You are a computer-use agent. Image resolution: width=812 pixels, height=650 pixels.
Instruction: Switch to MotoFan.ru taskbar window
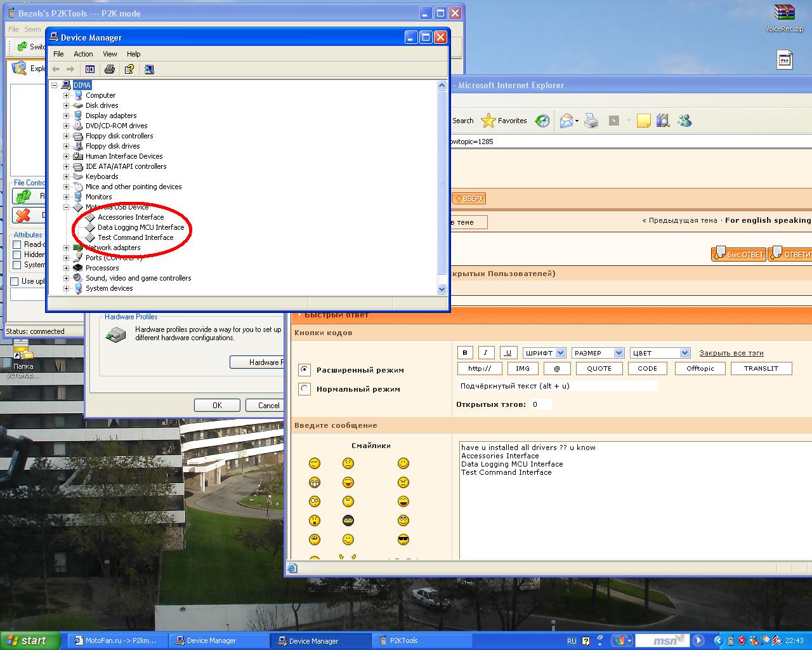[x=116, y=640]
